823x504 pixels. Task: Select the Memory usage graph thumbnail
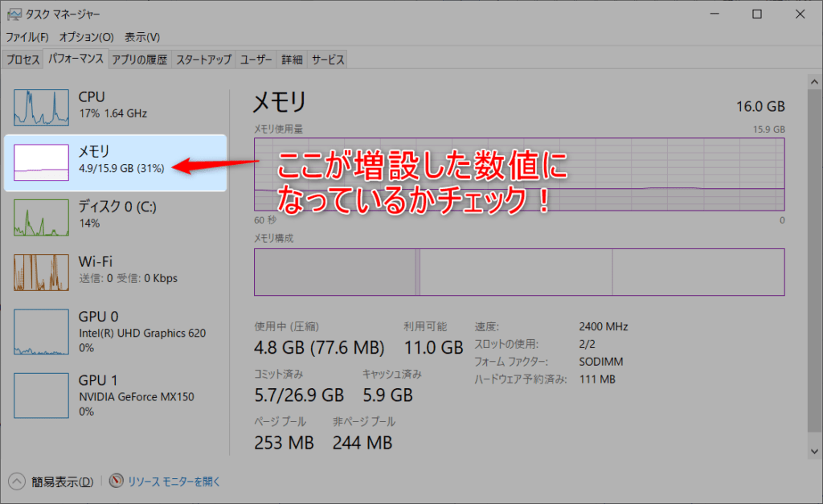click(41, 162)
